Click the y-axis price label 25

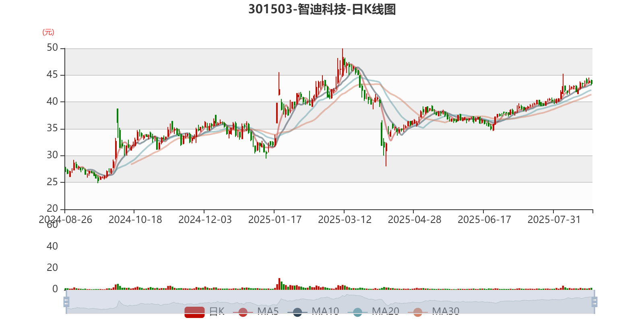tap(52, 182)
